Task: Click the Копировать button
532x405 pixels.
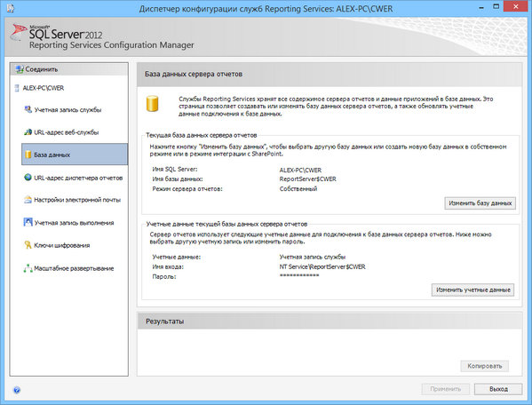Action: [485, 366]
